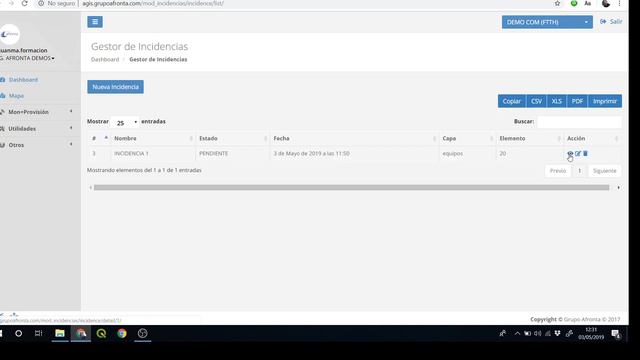Screen dimensions: 640x360
Task: Go to Siguiente page
Action: point(604,171)
